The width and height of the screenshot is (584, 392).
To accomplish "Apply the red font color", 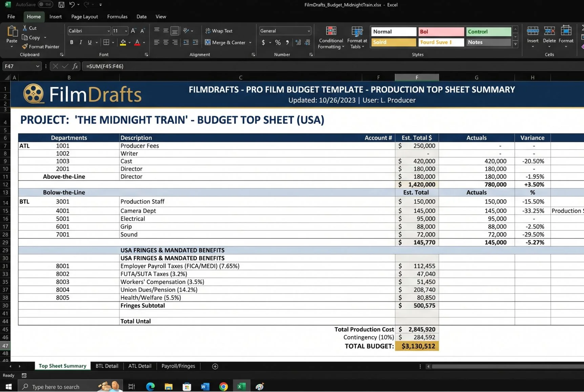I will [137, 42].
